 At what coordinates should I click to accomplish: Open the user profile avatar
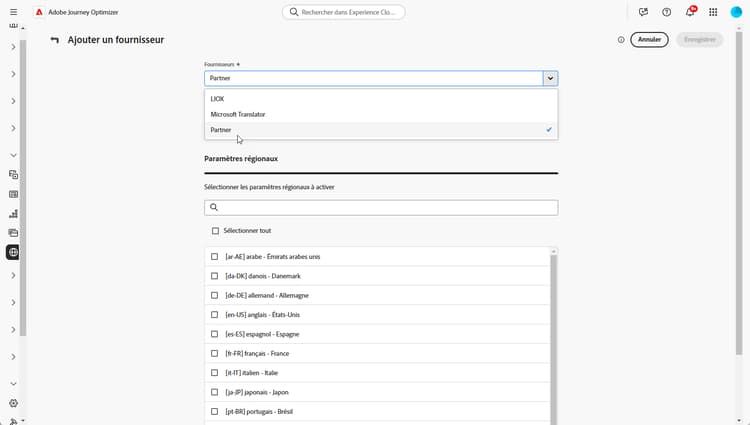[737, 12]
